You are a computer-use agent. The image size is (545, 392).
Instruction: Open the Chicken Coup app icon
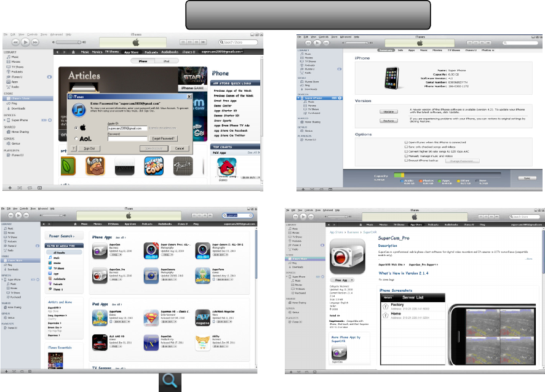pos(154,166)
